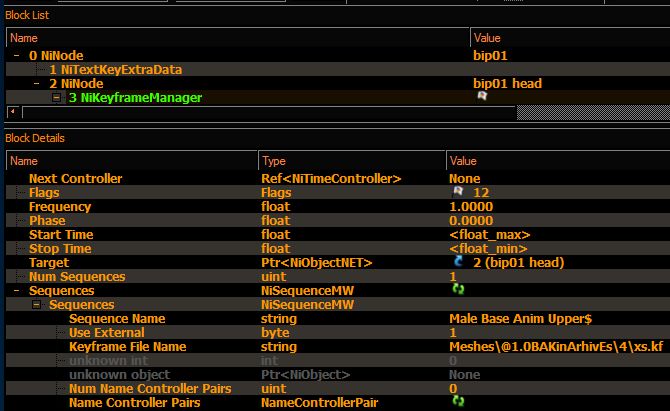Click the flag icon beside Flags value 12
This screenshot has width=670, height=411.
pyautogui.click(x=458, y=191)
